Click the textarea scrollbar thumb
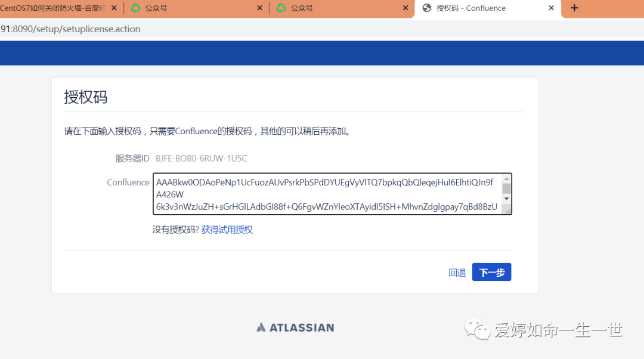The image size is (644, 359). pos(506,188)
